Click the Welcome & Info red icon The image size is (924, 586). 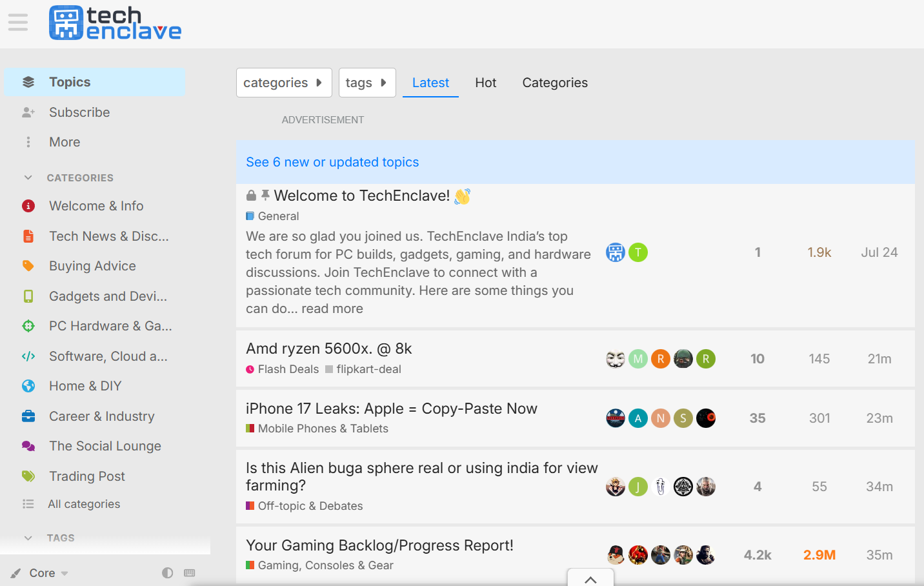pos(28,206)
